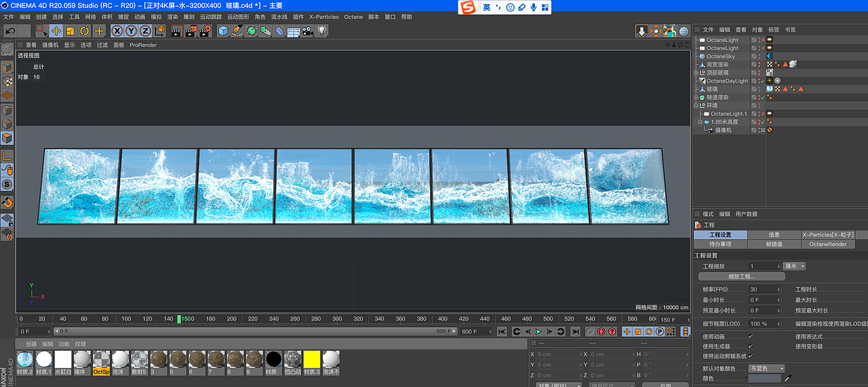Image resolution: width=868 pixels, height=387 pixels.
Task: Open 默认对象颜色 dropdown
Action: tap(767, 369)
